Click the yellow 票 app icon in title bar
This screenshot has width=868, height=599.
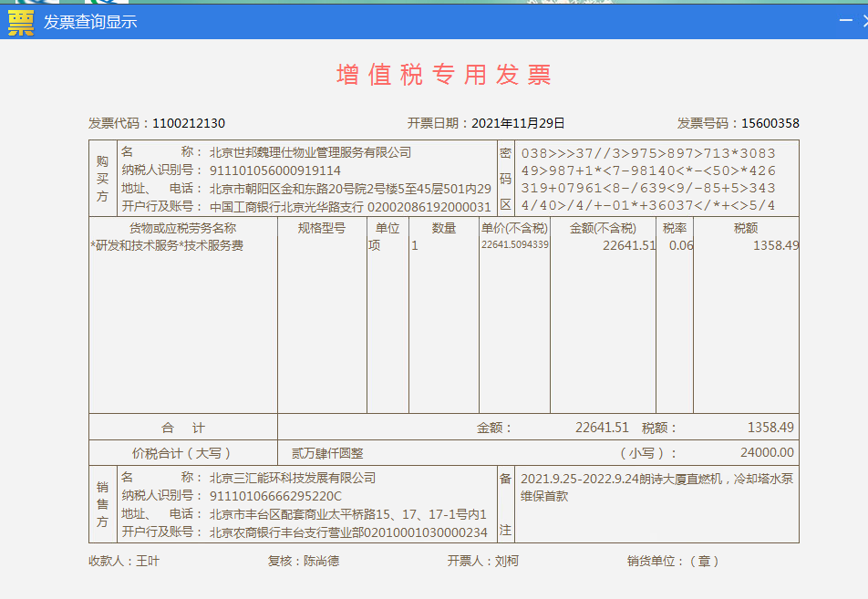pos(20,22)
